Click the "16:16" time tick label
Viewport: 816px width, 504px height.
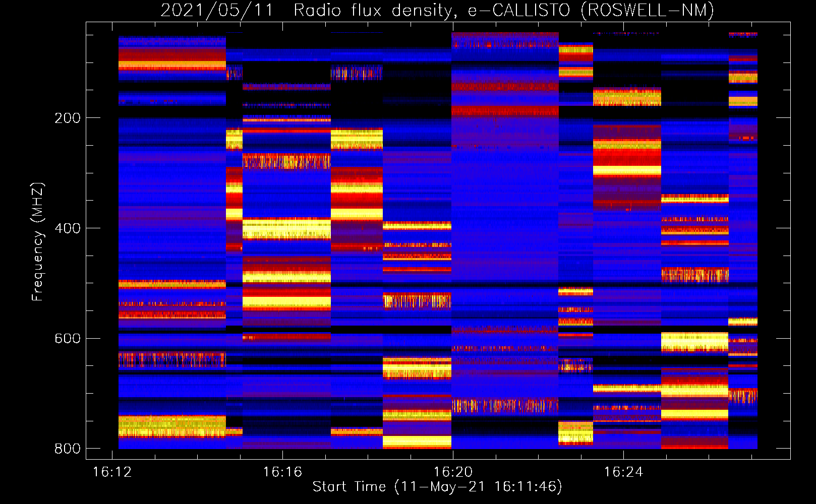(282, 472)
